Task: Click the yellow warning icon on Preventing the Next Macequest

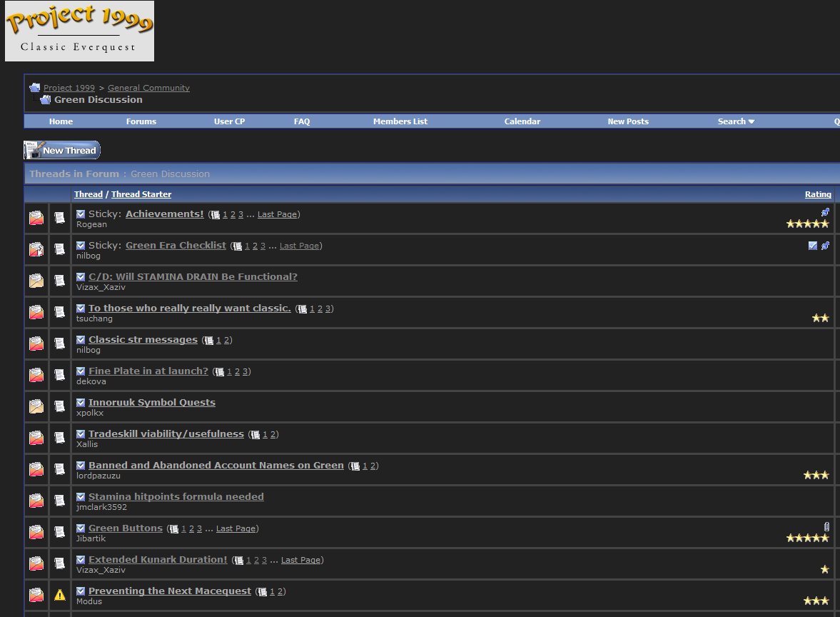Action: pyautogui.click(x=59, y=594)
